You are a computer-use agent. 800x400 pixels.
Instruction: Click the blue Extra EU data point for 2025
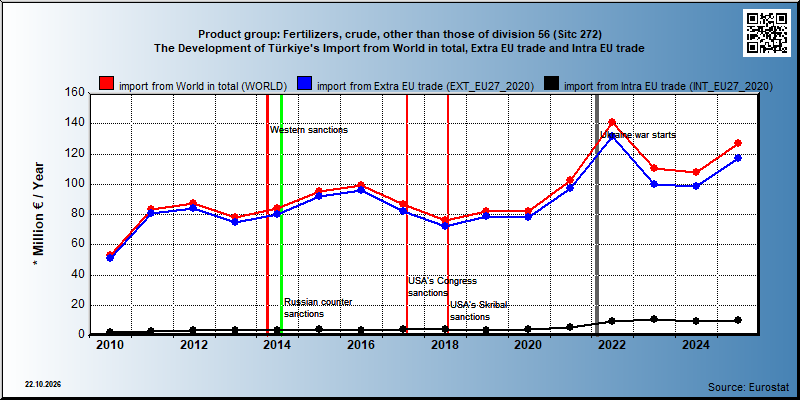(x=738, y=158)
